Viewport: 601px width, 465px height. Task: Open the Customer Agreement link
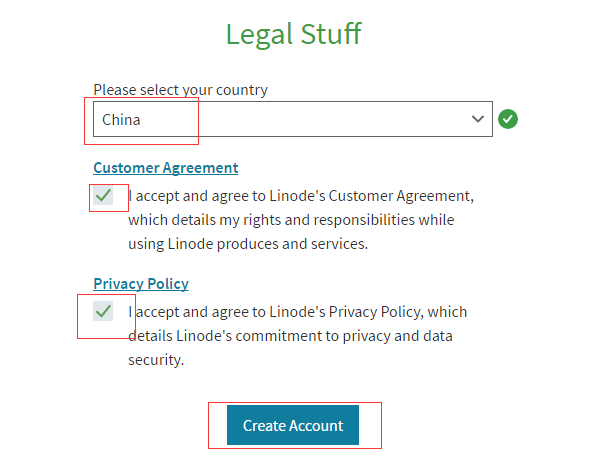tap(166, 168)
